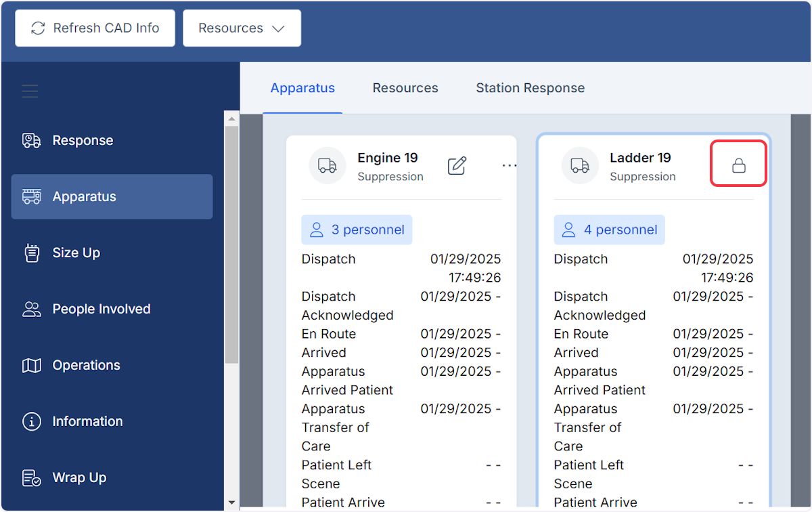Switch to the Resources tab
The image size is (812, 512).
coord(405,88)
